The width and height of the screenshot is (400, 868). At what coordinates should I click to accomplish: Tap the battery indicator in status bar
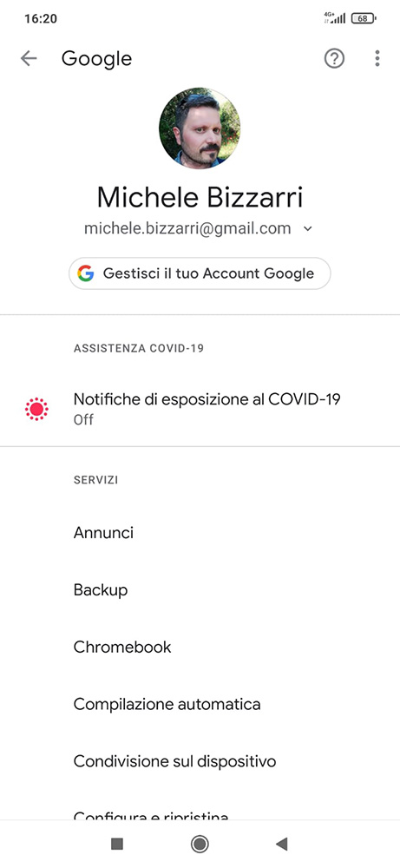click(x=364, y=18)
